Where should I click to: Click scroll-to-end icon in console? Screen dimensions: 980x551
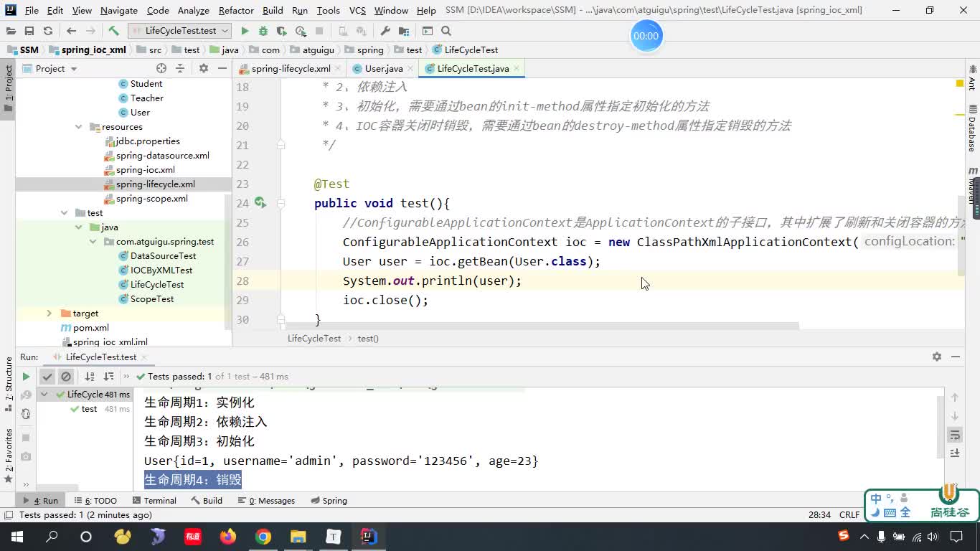click(x=955, y=453)
